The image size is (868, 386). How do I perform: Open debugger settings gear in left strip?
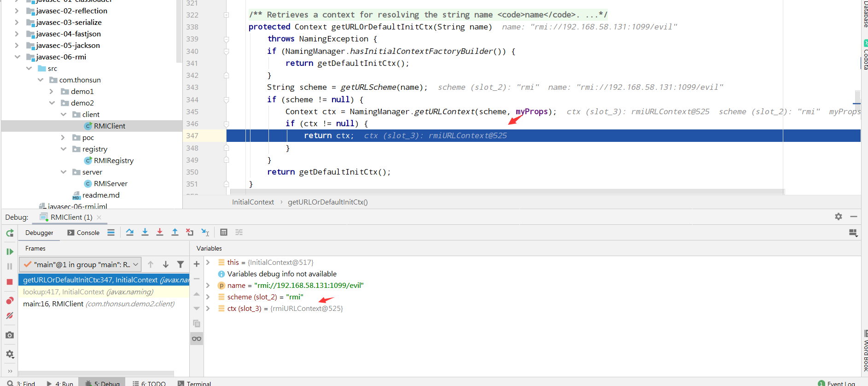[10, 354]
